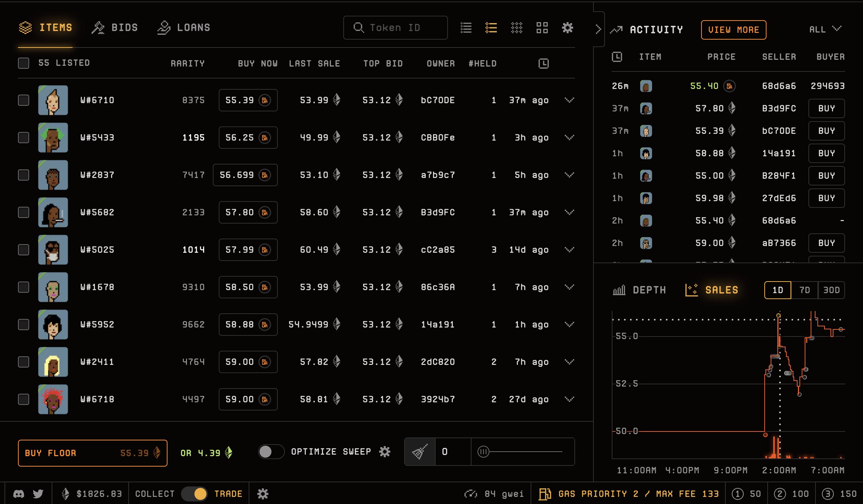Open the ALL activity filter dropdown
The image size is (863, 504).
(x=825, y=29)
